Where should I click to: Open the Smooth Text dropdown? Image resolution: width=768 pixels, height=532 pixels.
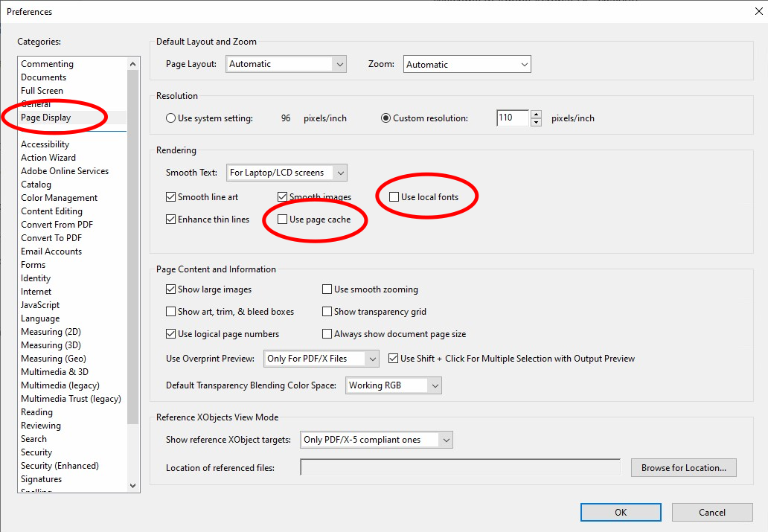(287, 173)
